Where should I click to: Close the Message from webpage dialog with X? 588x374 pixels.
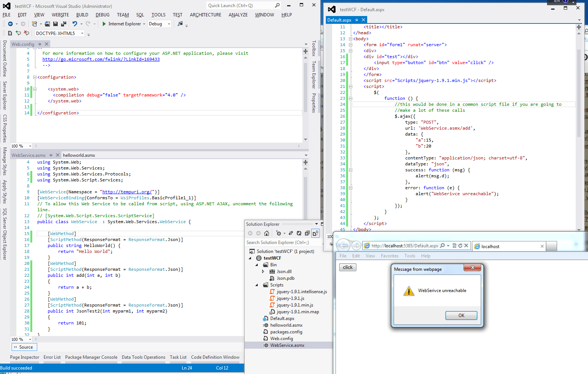click(473, 268)
